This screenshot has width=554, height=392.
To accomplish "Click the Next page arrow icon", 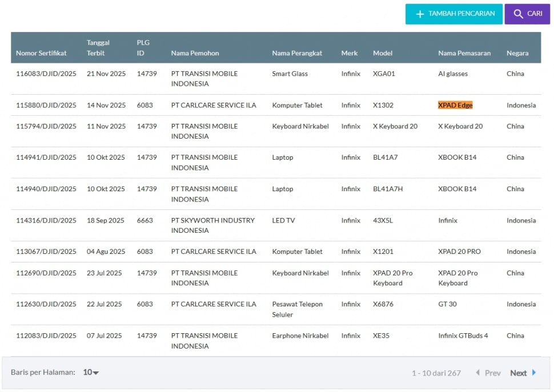I will (534, 373).
